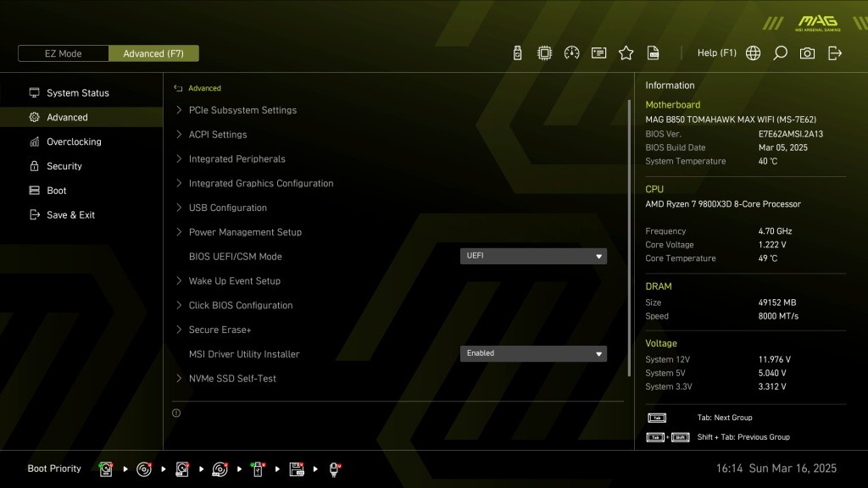This screenshot has width=868, height=488.
Task: Click the CPU chip icon in toolbar
Action: pos(544,53)
